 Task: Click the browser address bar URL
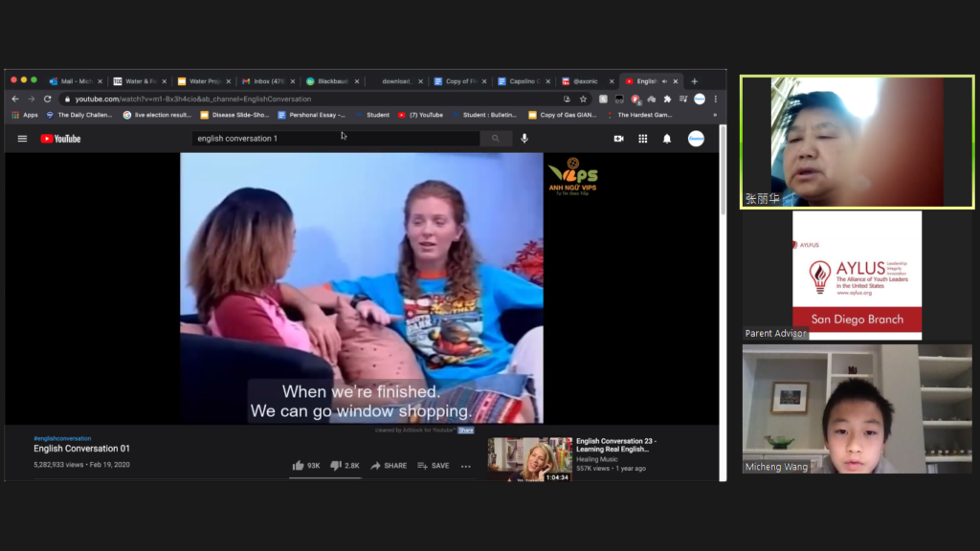[193, 99]
